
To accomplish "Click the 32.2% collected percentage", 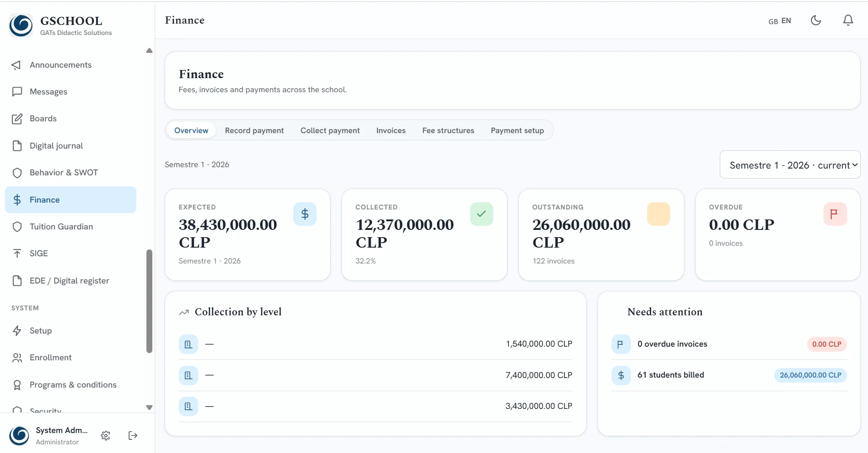I will tap(366, 261).
